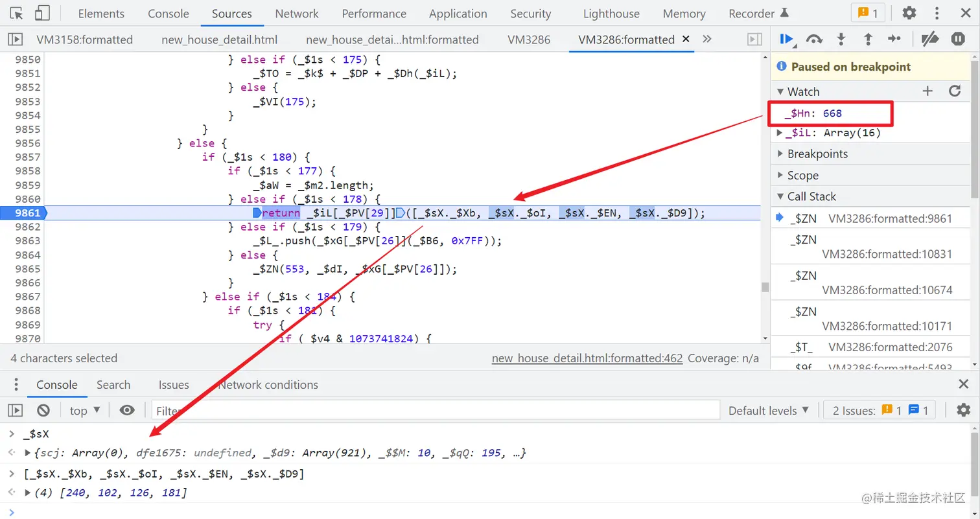
Task: Open the drawer three-dot menu
Action: click(16, 384)
